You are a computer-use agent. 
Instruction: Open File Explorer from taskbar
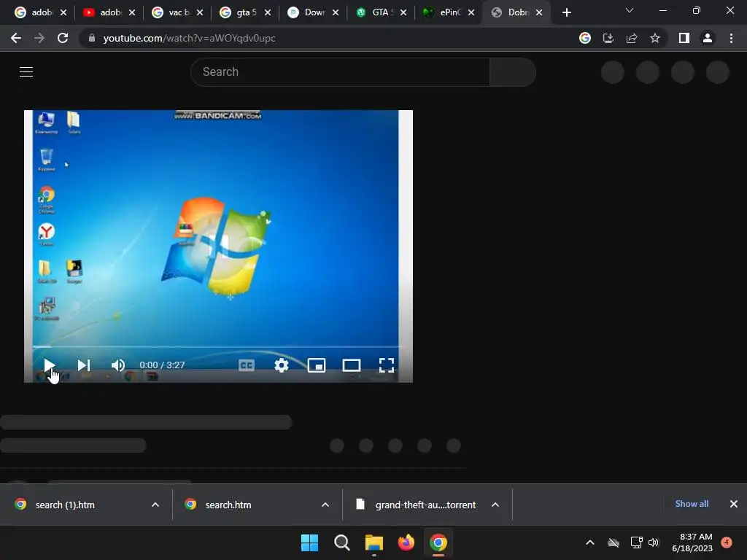click(374, 542)
